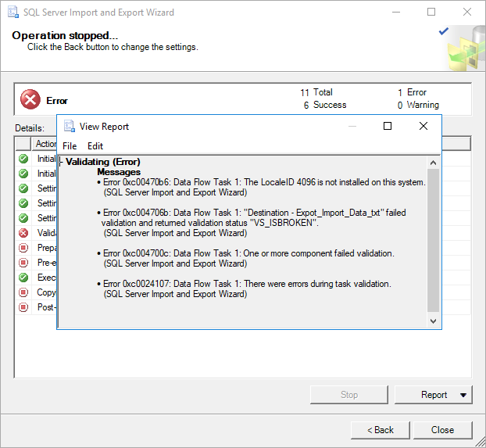The width and height of the screenshot is (486, 448).
Task: Click the SQL Server Import and Export Wizard title icon
Action: click(x=13, y=12)
